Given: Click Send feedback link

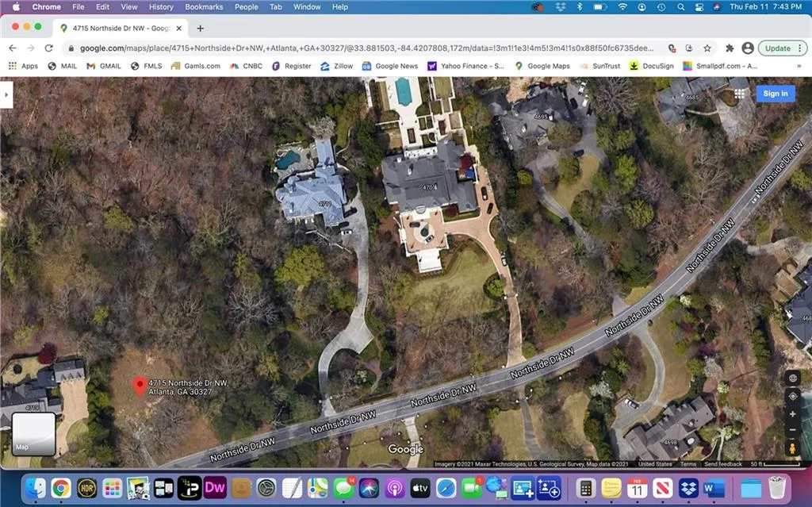Looking at the screenshot, I should click(723, 464).
